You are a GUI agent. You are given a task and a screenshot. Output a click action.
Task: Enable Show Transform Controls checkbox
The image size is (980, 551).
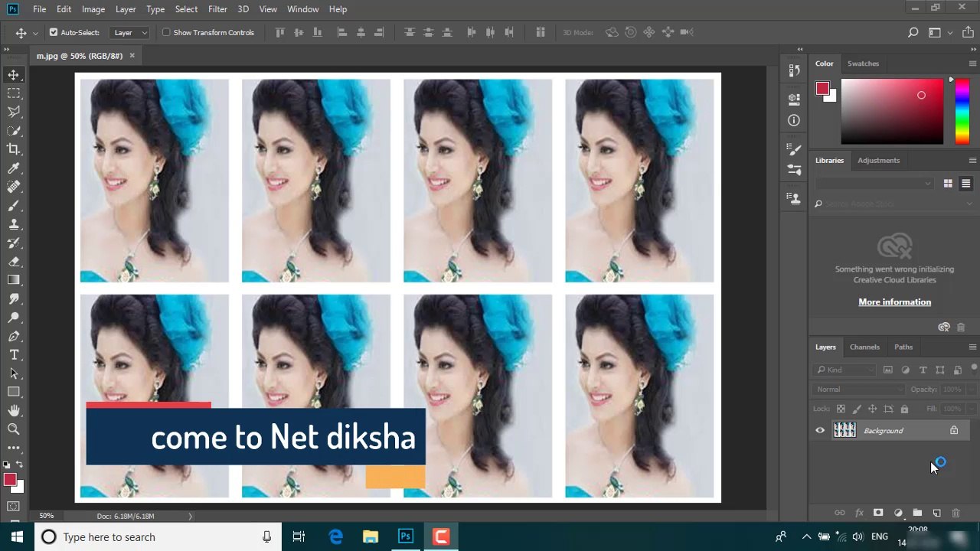pos(166,32)
